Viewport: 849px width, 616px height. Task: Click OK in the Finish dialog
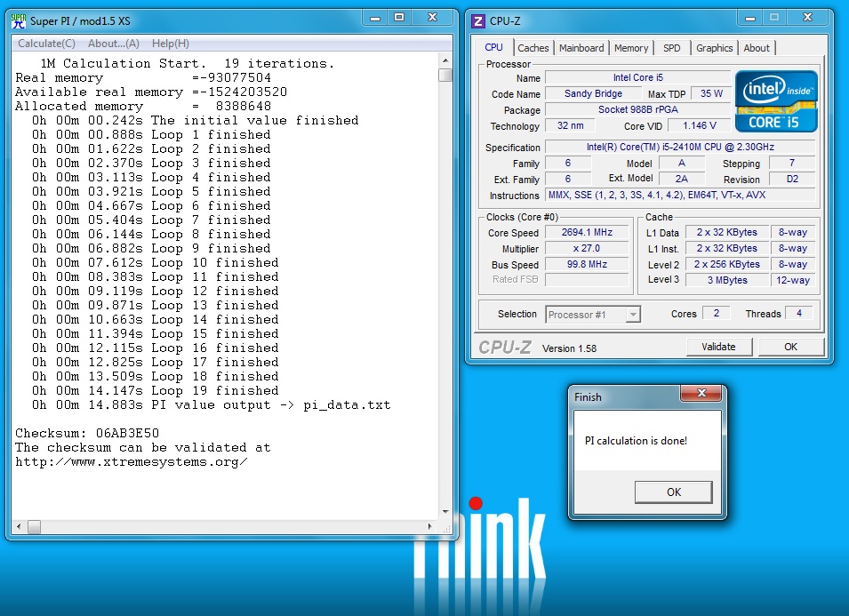[673, 492]
